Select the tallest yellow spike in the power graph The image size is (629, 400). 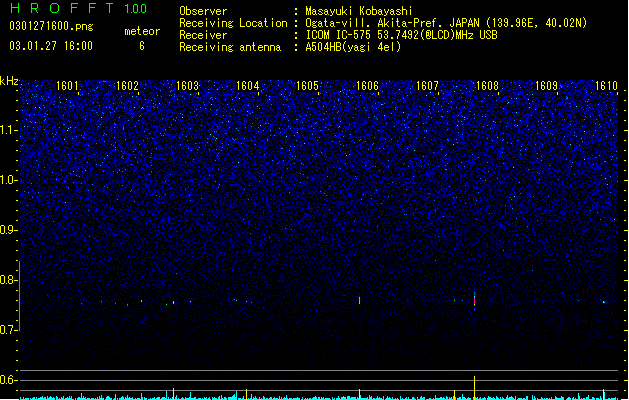(475, 388)
